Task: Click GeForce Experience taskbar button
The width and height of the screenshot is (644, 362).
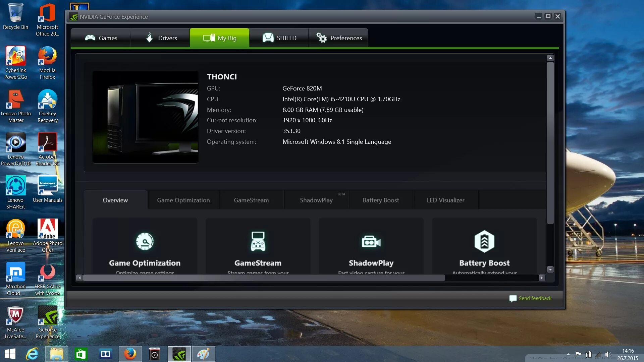Action: click(179, 354)
